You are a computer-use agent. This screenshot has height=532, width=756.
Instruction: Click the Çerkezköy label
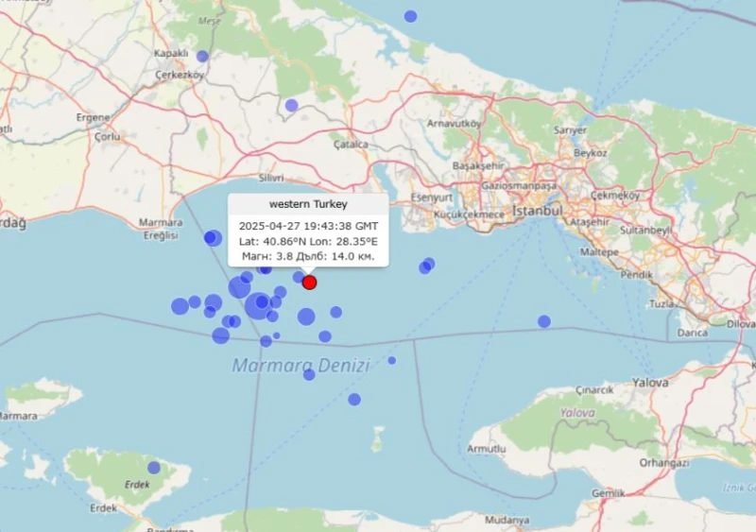[180, 75]
